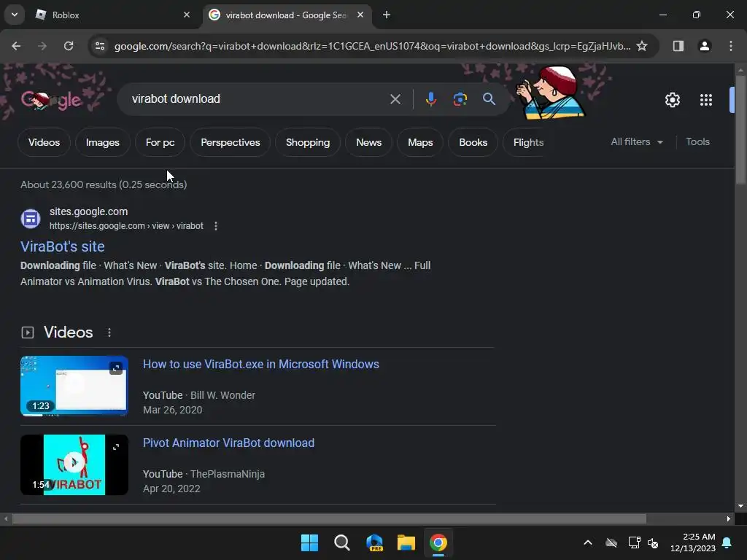Open File Explorer from taskbar
Viewport: 747px width, 560px height.
coord(406,542)
